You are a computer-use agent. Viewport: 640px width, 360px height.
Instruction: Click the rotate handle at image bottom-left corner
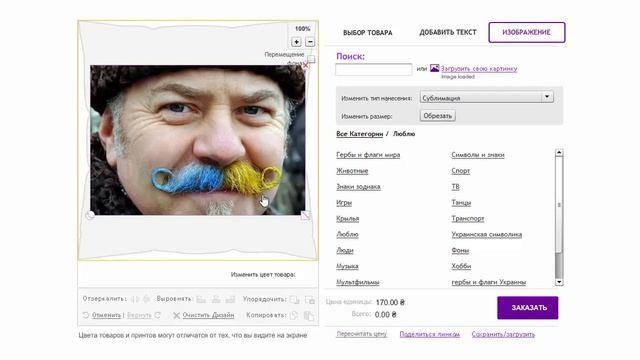pos(91,215)
